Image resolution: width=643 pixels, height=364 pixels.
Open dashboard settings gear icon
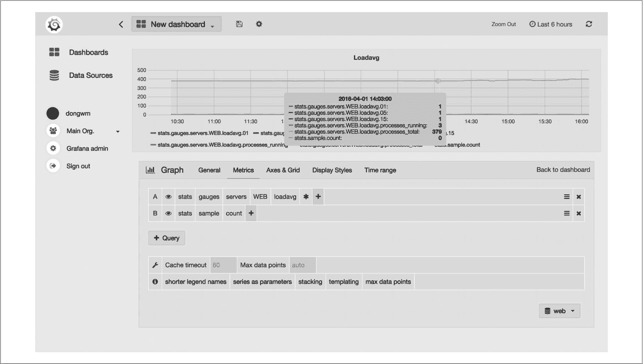click(259, 24)
